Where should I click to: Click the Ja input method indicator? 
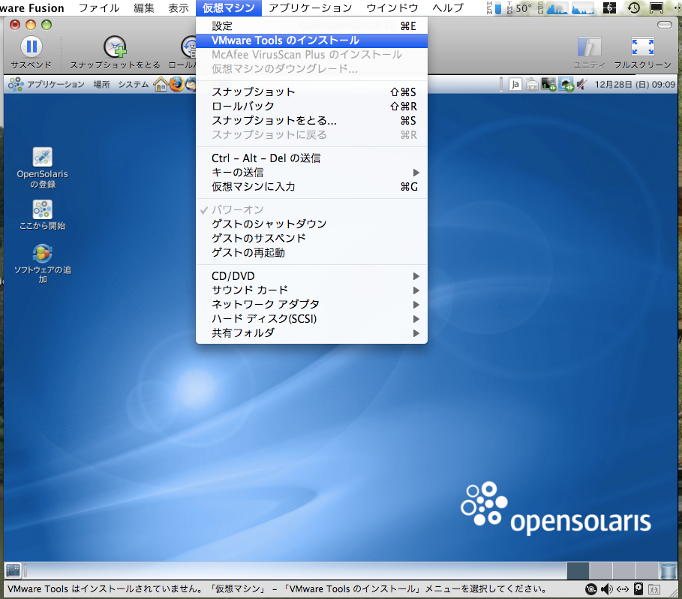click(x=515, y=84)
